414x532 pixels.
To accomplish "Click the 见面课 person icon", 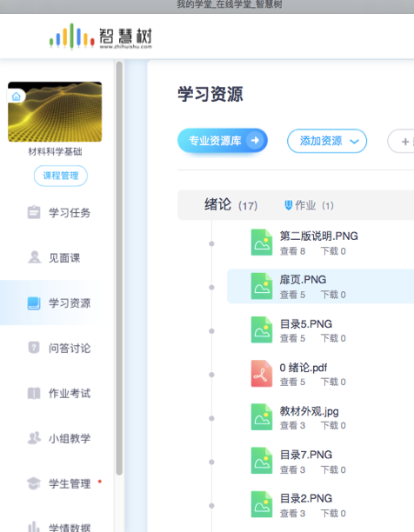I will [34, 257].
